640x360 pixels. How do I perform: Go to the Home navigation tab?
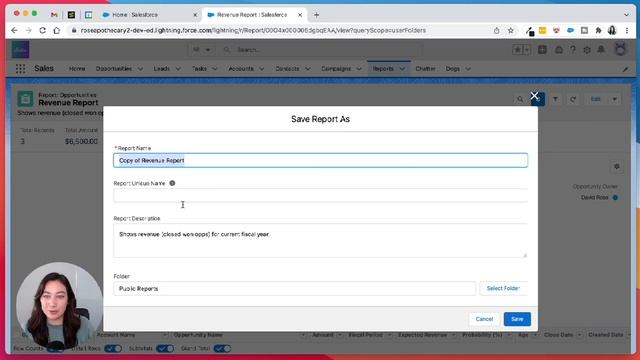pos(77,69)
